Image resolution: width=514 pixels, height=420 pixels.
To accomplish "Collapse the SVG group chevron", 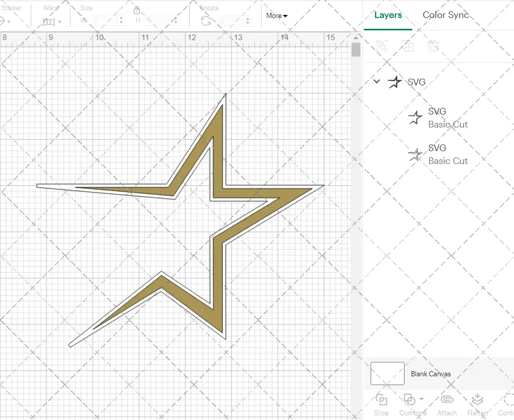I will tap(377, 81).
